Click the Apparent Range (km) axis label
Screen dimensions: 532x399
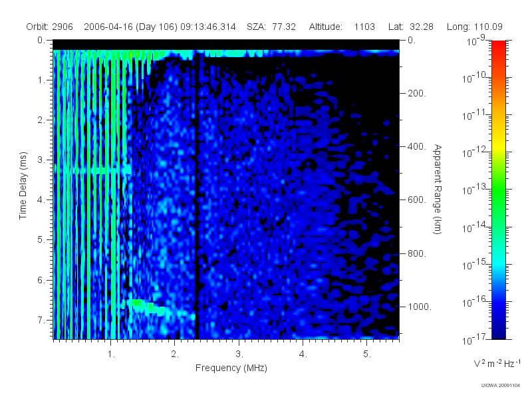438,190
